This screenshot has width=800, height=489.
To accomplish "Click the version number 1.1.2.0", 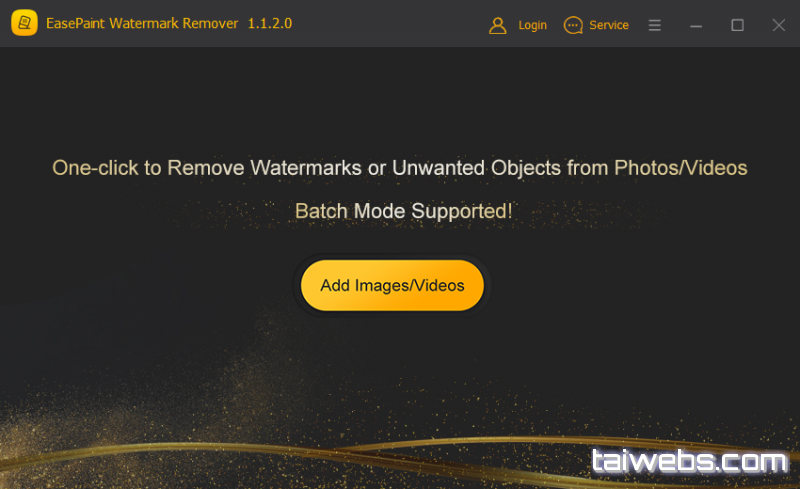I will pos(270,23).
